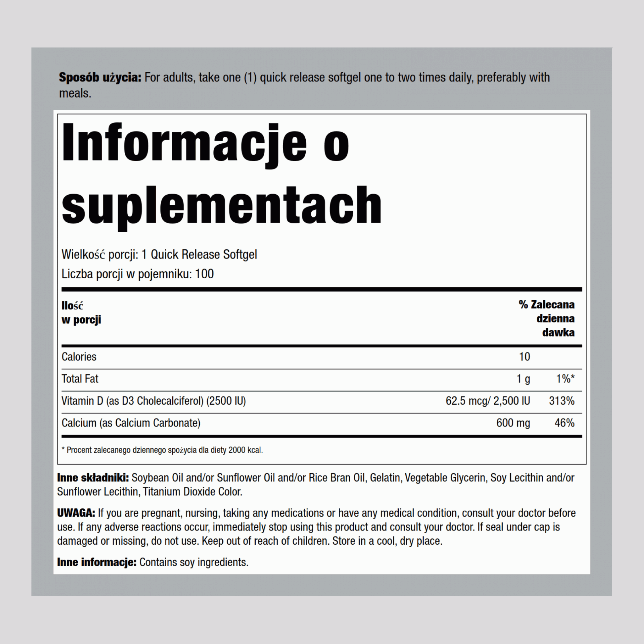Click the 'Inne informacje:' label
This screenshot has height=644, width=644.
coord(97,562)
